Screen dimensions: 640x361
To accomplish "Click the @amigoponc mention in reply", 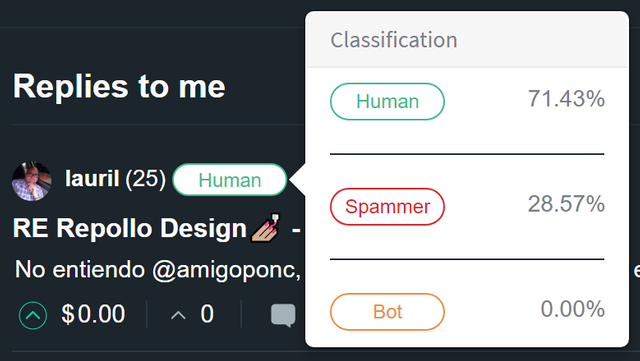I will point(227,270).
